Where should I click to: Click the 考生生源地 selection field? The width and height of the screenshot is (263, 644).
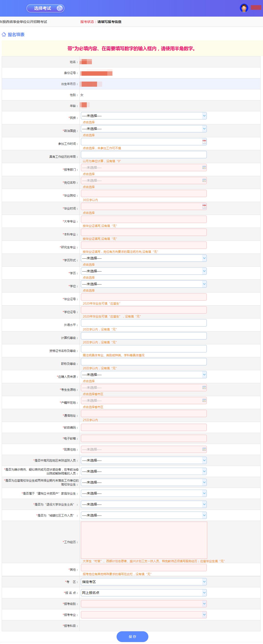[144, 388]
